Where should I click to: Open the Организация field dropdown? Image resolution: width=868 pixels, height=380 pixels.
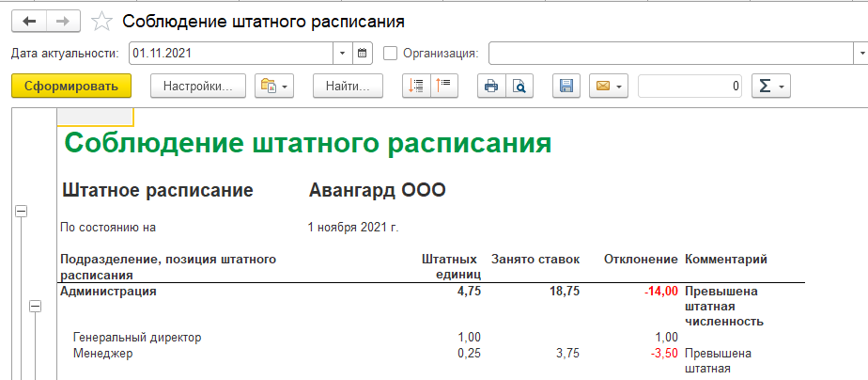pyautogui.click(x=859, y=53)
